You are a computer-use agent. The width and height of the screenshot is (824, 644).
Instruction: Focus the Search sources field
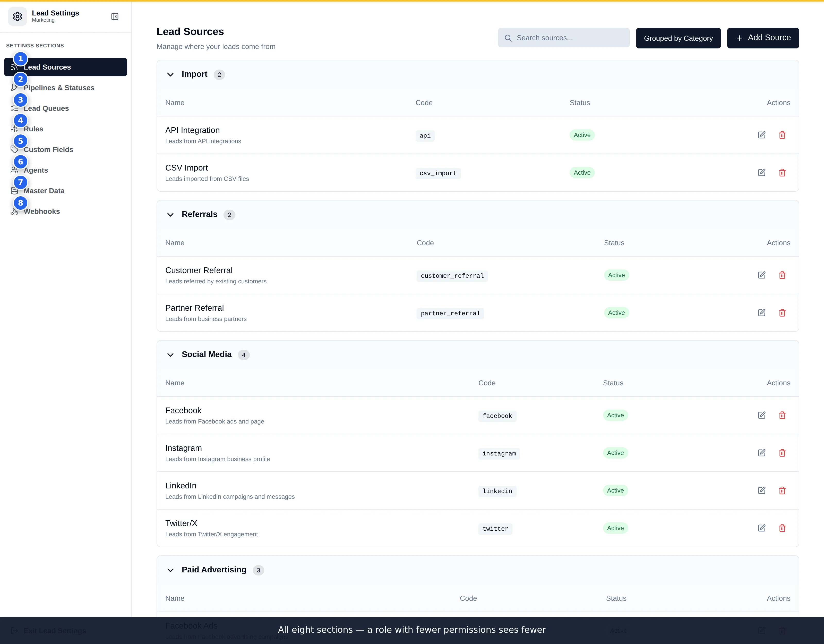(564, 38)
